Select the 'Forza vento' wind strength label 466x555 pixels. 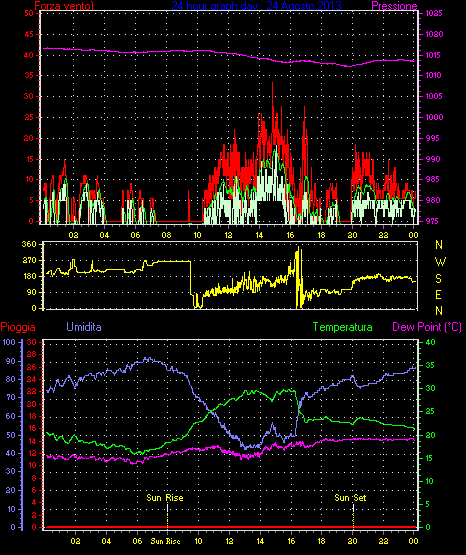pyautogui.click(x=64, y=5)
